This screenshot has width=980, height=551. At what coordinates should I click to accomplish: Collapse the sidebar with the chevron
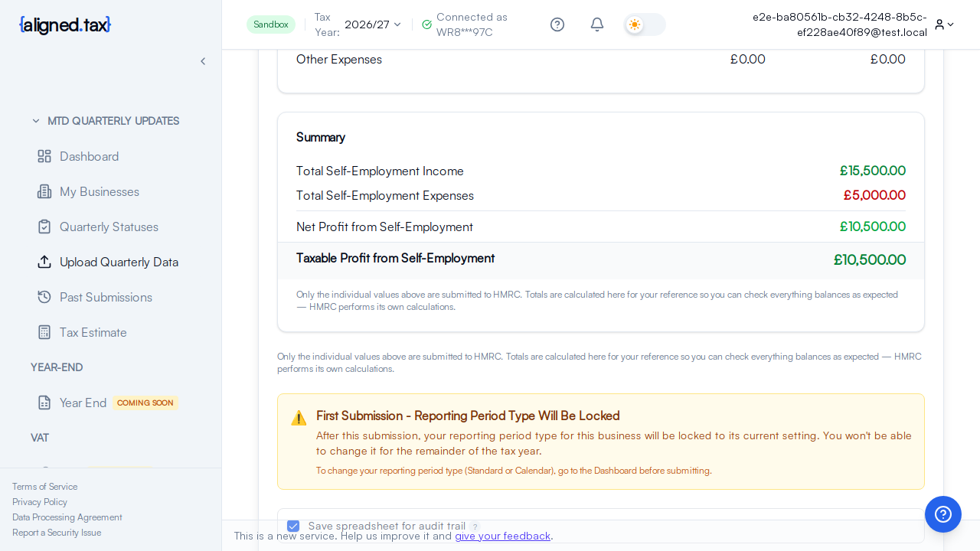point(203,61)
